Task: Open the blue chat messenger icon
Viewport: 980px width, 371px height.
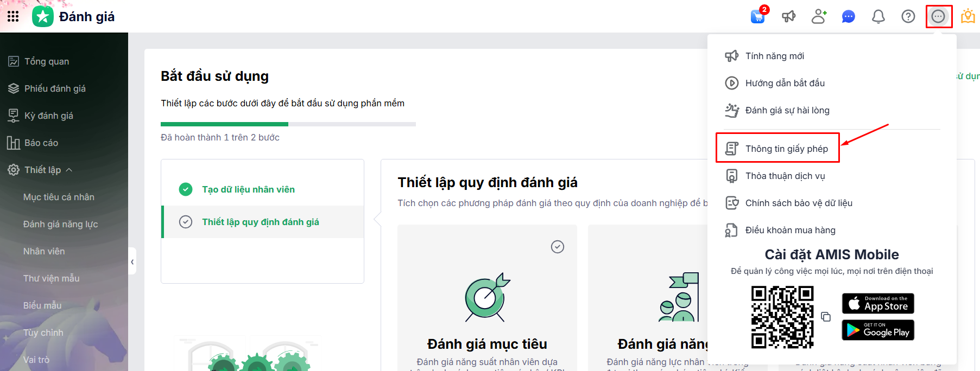Action: [849, 17]
